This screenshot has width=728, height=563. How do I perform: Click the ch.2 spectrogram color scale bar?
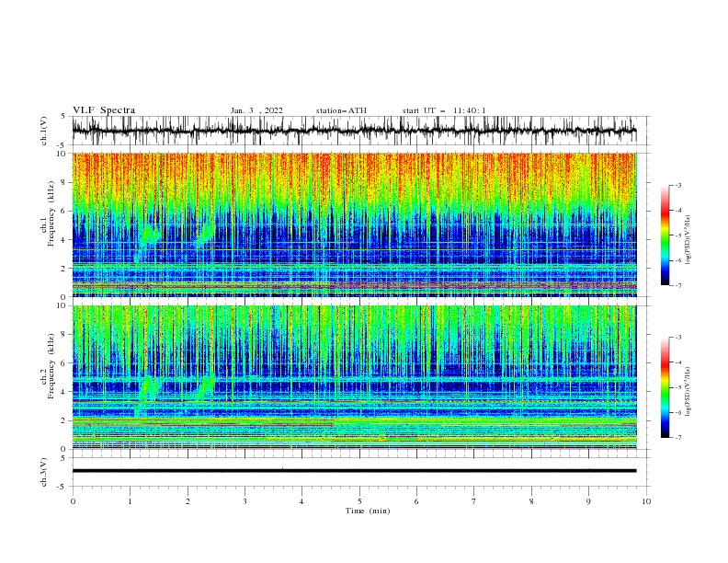[665, 387]
